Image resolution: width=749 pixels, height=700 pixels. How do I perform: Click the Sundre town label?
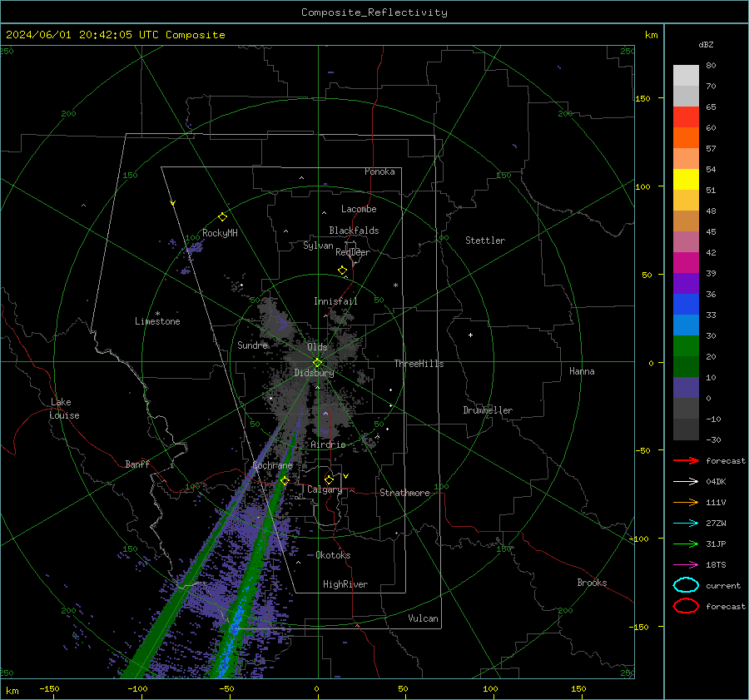click(x=252, y=345)
